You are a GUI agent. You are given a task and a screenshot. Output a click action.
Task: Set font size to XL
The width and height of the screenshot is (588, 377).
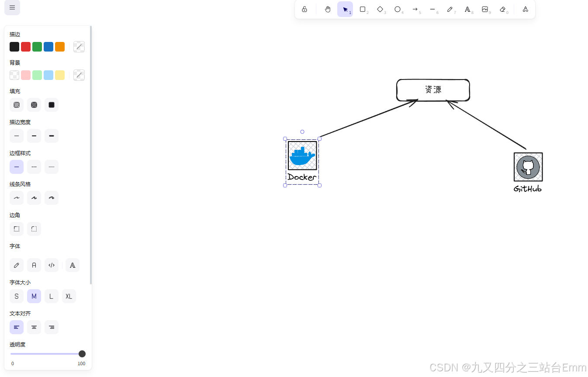point(69,296)
